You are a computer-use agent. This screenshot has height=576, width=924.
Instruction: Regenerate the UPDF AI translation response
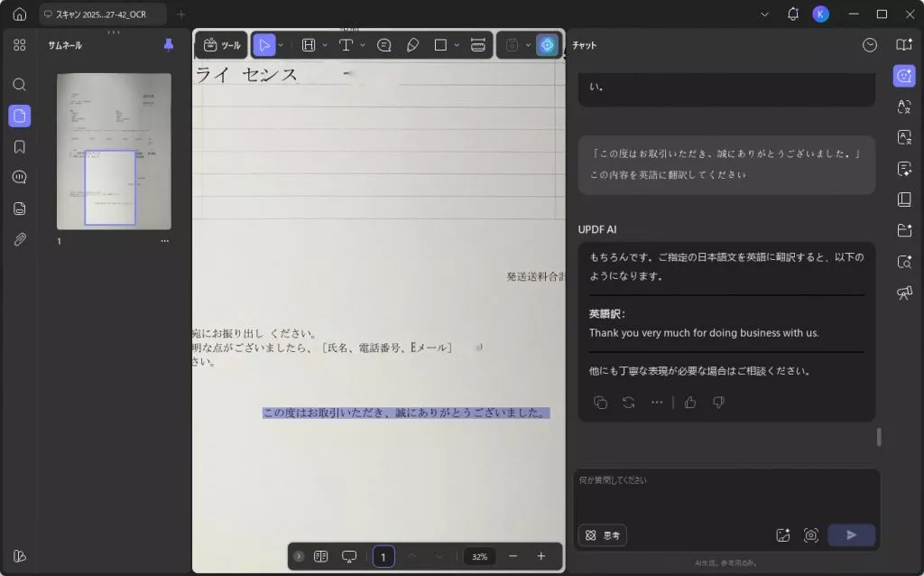(630, 403)
